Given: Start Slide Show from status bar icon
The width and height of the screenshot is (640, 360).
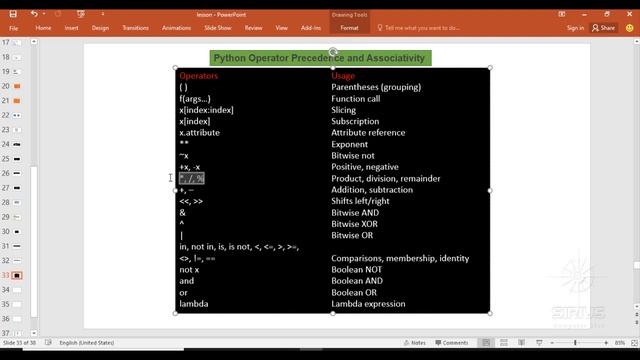Looking at the screenshot, I should [x=539, y=343].
